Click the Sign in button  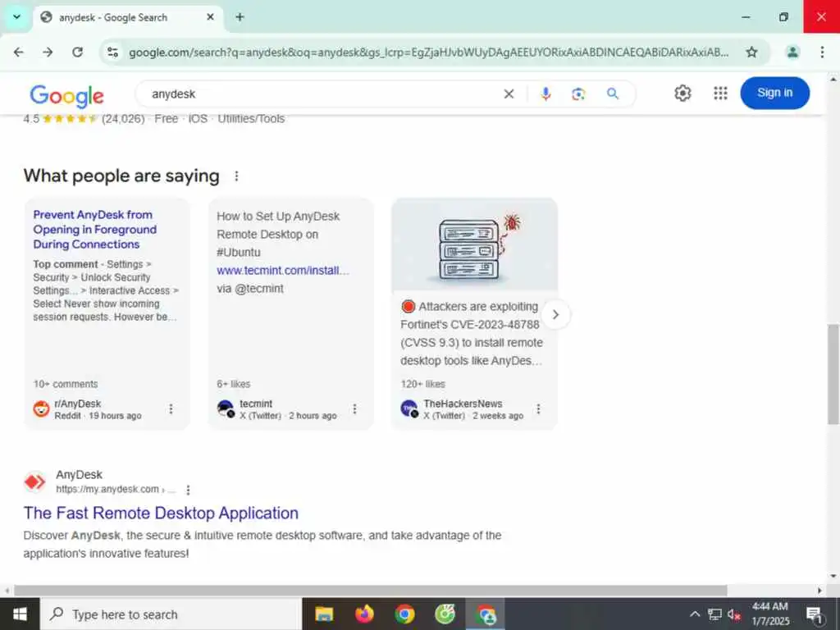pos(774,93)
